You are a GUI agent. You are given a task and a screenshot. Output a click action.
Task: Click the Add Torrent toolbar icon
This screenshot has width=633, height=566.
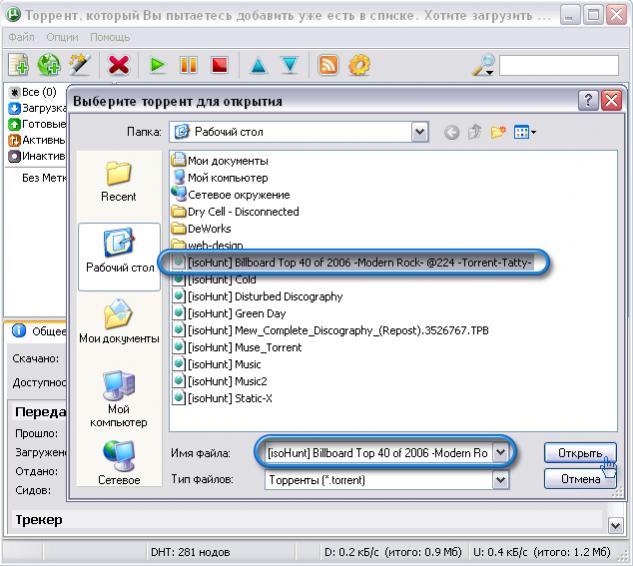click(18, 65)
